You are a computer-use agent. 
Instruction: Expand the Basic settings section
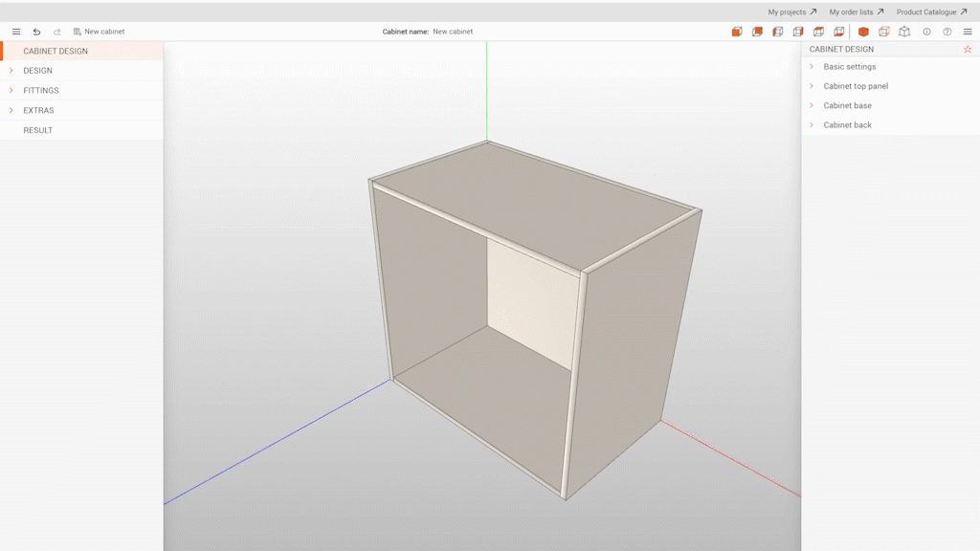tap(850, 66)
